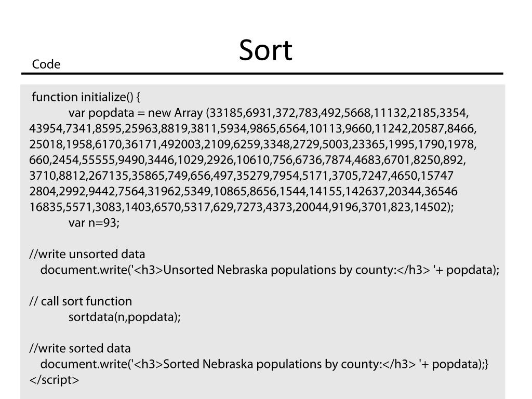Click the "sortdata(n,popdata);" call

[x=125, y=317]
